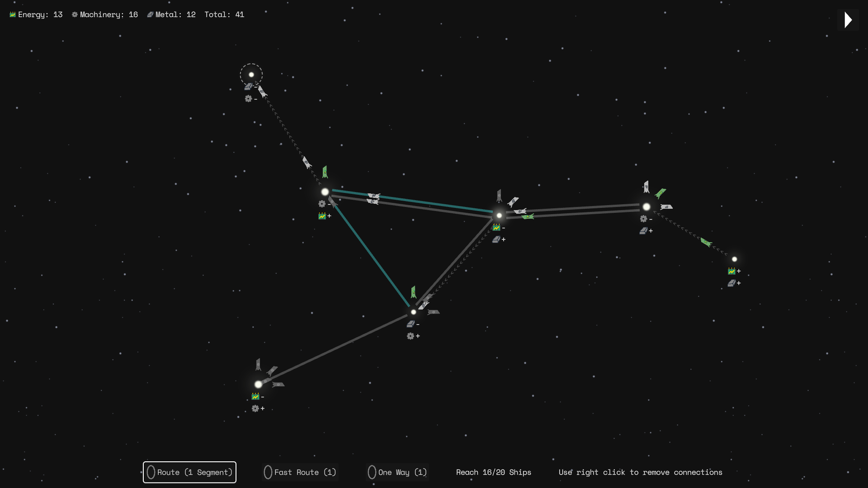Click the green rocket above the bottom-center star
868x488 pixels.
pos(413,292)
